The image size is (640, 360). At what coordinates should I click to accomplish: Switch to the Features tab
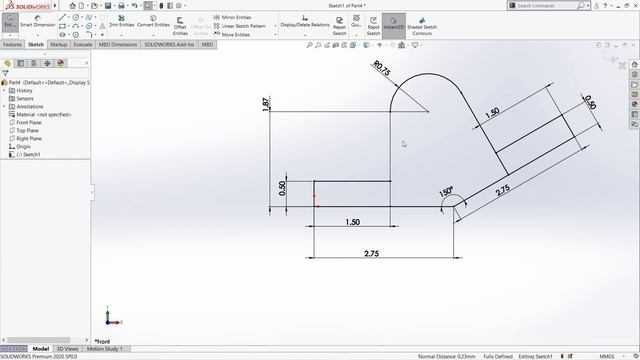[12, 44]
